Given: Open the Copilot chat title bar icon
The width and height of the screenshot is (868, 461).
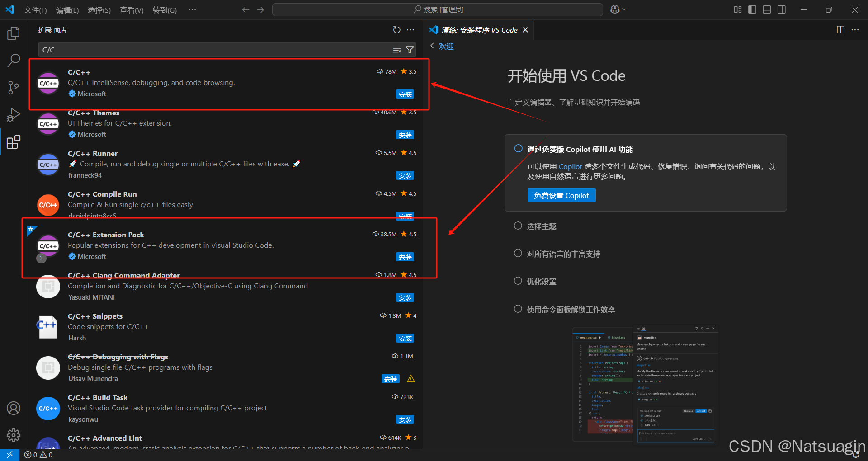Looking at the screenshot, I should (x=615, y=9).
